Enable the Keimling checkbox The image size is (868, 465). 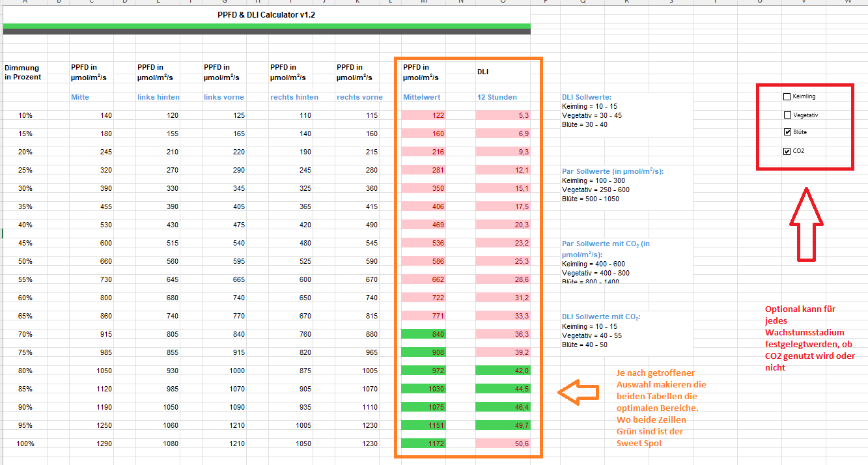787,97
